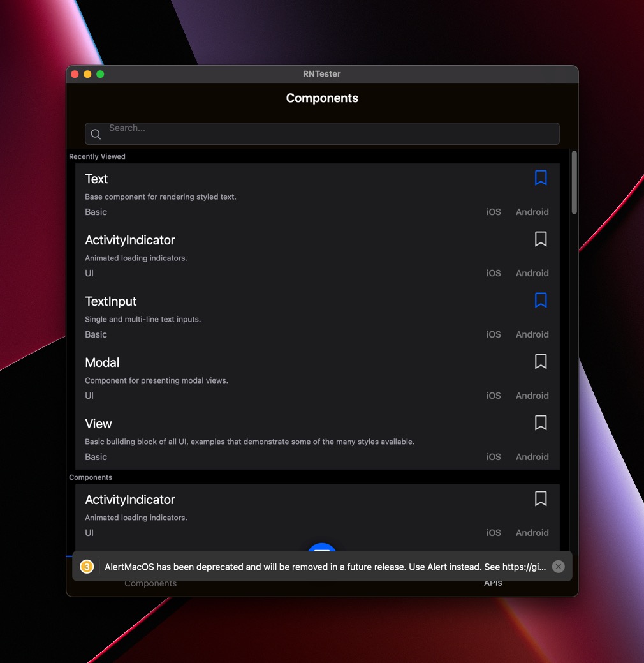Viewport: 644px width, 663px height.
Task: Open ActivityIndicator in Recently Viewed list
Action: pyautogui.click(x=318, y=255)
